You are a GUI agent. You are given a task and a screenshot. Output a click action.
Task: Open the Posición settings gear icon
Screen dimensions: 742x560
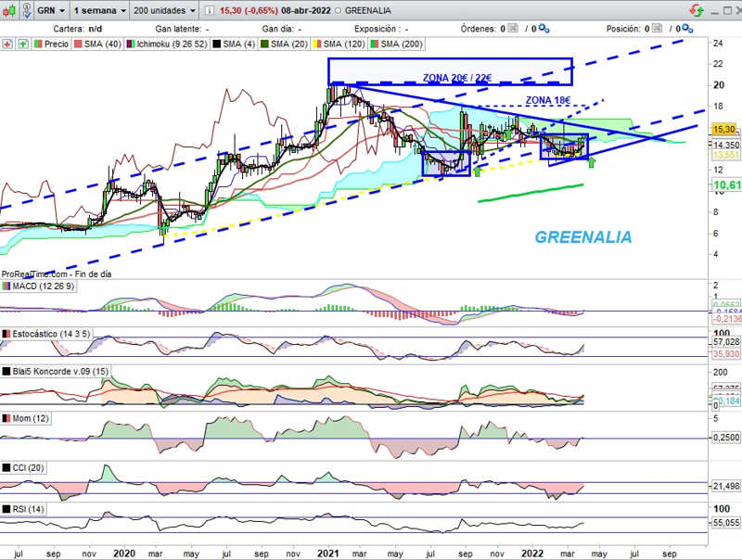click(687, 29)
